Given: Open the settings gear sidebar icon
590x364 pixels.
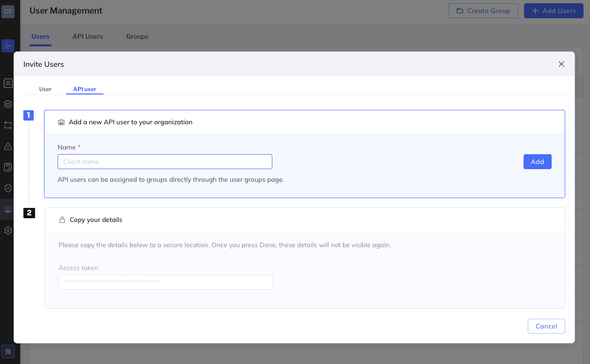Looking at the screenshot, I should point(8,230).
